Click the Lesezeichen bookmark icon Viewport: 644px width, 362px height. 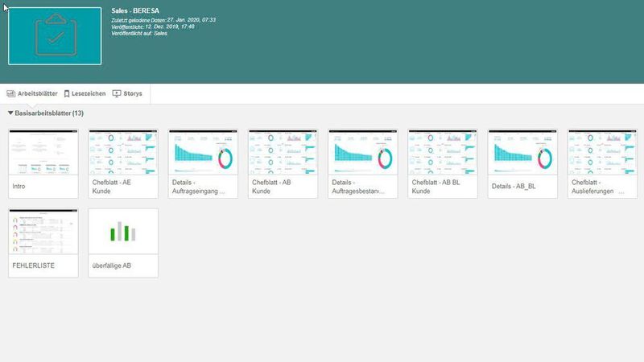(67, 93)
